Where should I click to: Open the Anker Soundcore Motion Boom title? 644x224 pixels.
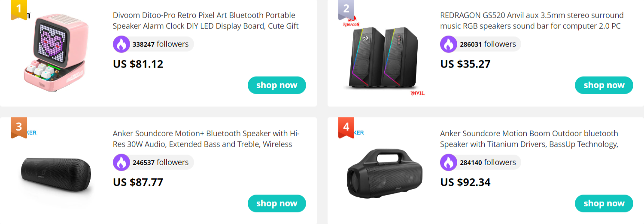coord(529,139)
